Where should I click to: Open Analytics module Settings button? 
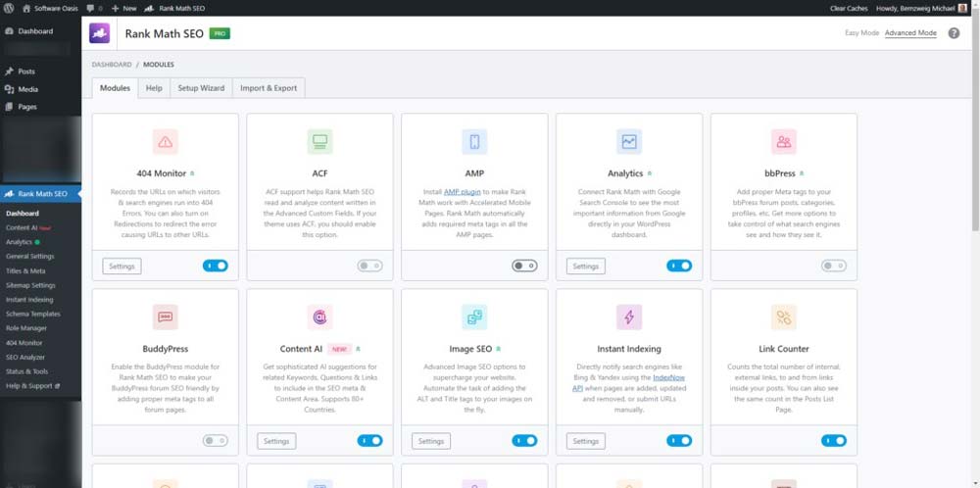[x=586, y=267]
